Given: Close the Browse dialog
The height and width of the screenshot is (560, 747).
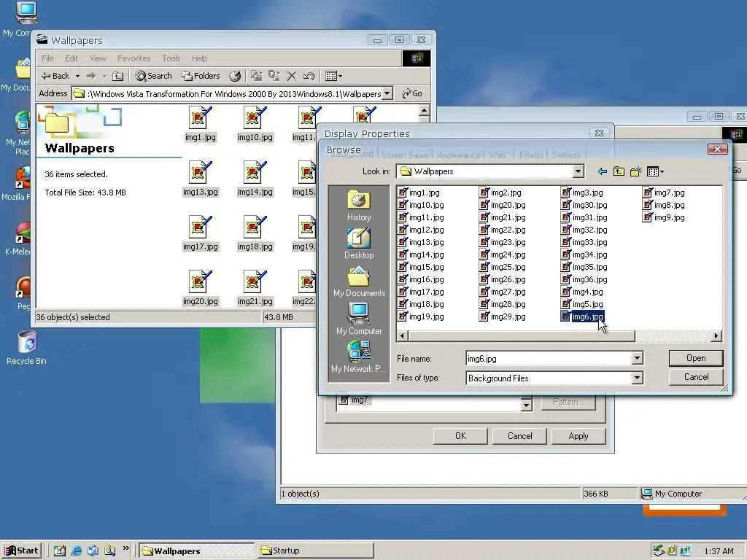Looking at the screenshot, I should [x=717, y=149].
